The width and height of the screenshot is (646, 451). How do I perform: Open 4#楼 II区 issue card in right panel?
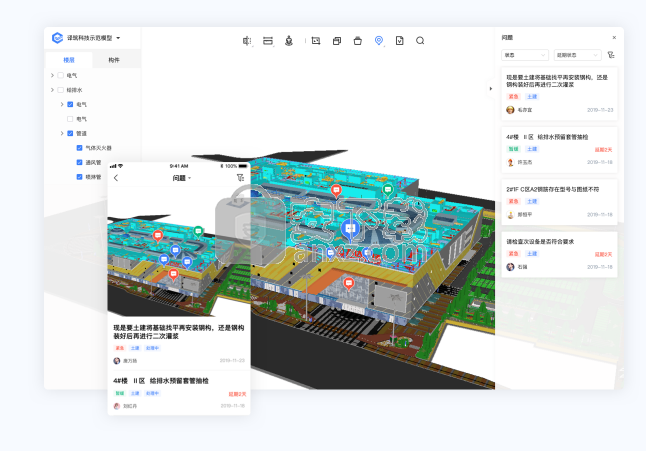[x=559, y=150]
